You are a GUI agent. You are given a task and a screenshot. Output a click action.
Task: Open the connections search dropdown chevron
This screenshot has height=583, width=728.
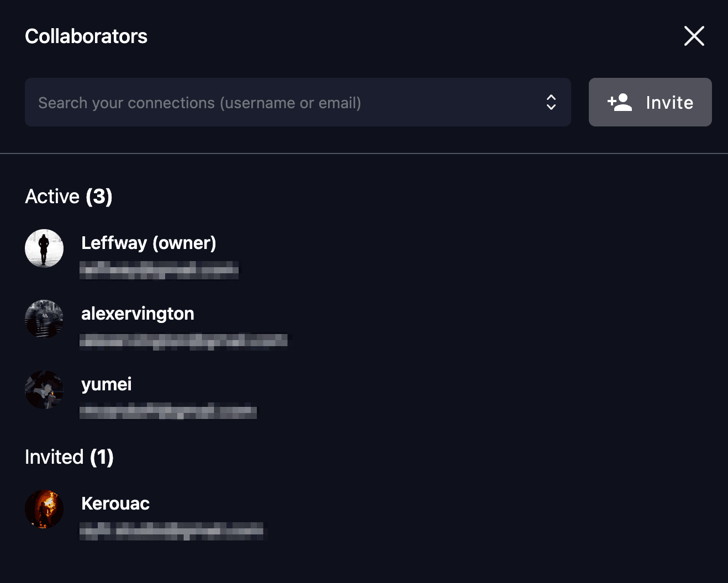point(551,102)
